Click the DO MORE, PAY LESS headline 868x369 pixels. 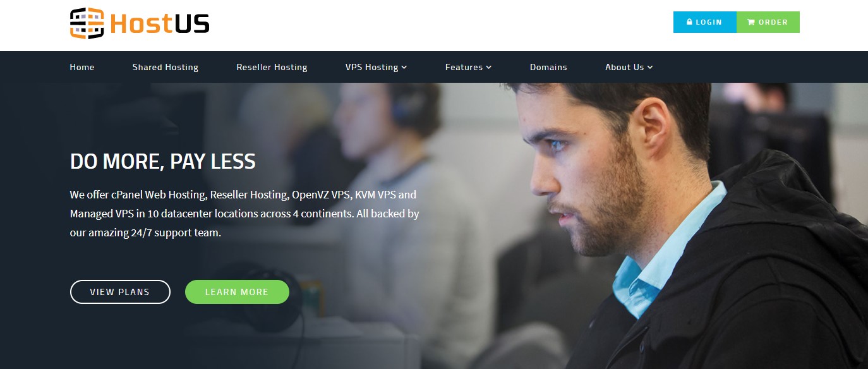point(163,162)
